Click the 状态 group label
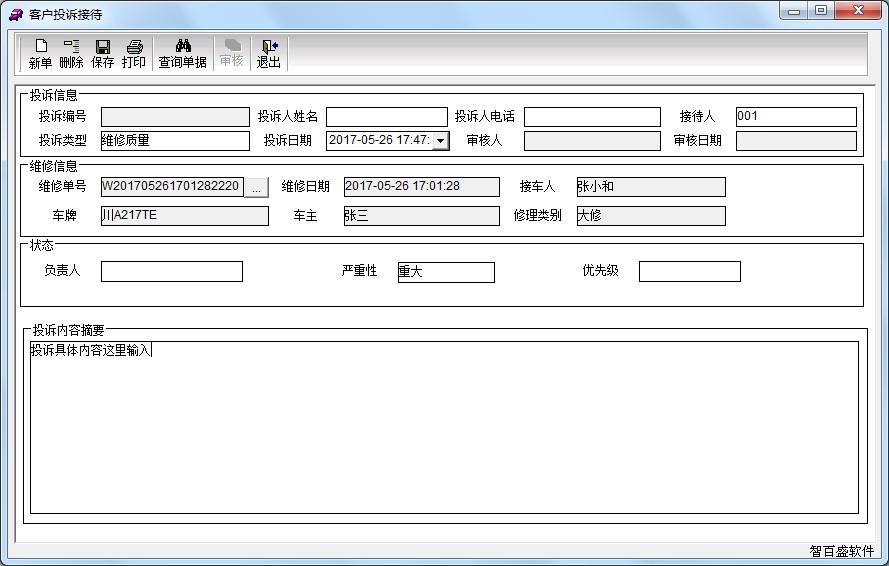Viewport: 889px width, 566px height. pos(41,245)
